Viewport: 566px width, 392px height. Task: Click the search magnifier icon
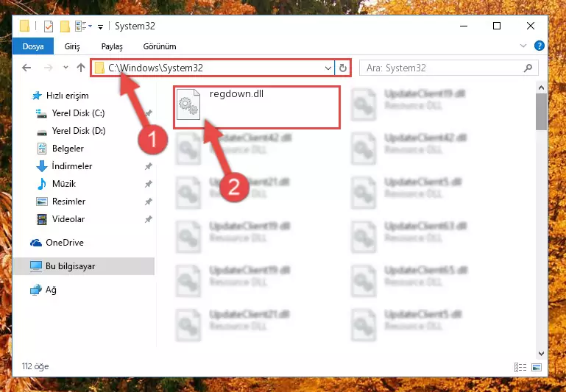tap(528, 68)
